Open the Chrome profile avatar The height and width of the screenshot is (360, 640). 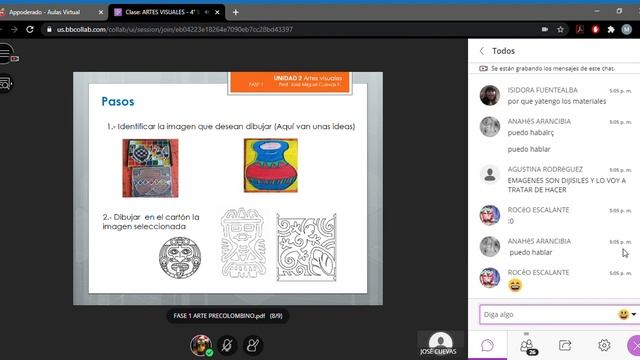click(x=627, y=29)
